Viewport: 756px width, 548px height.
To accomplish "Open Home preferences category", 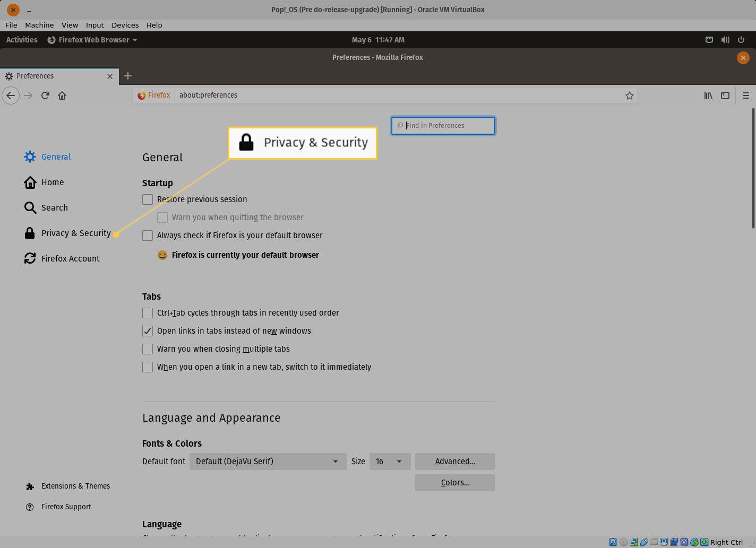I will tap(44, 182).
